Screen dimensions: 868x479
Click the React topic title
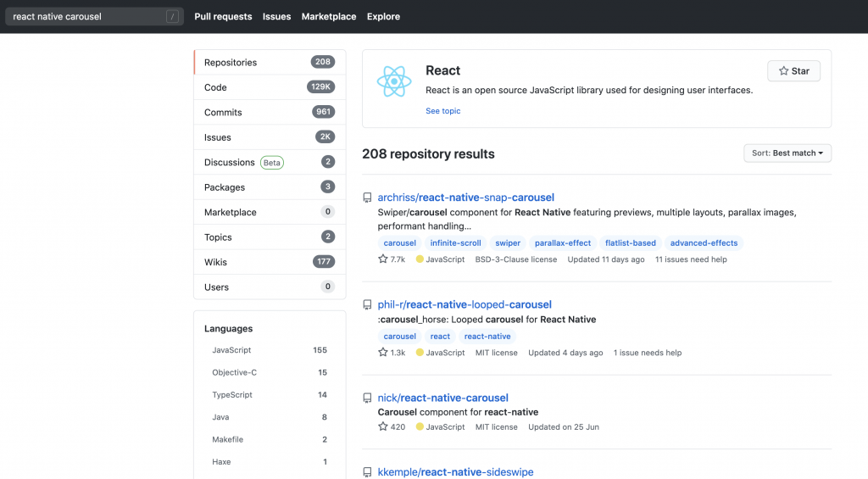(442, 70)
